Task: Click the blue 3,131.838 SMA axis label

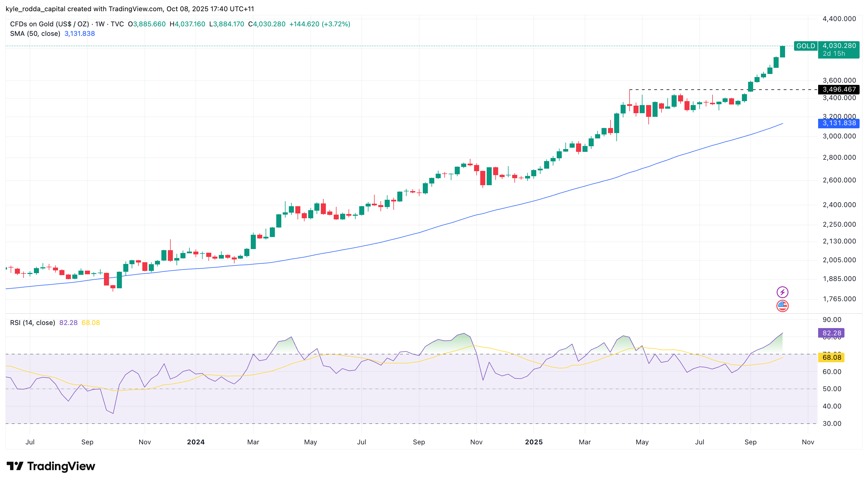Action: tap(839, 123)
